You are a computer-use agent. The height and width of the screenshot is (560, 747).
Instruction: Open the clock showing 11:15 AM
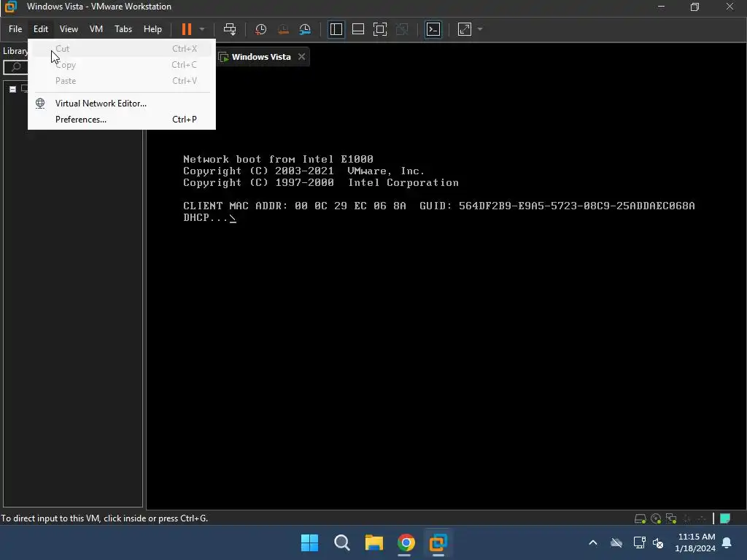pyautogui.click(x=695, y=542)
